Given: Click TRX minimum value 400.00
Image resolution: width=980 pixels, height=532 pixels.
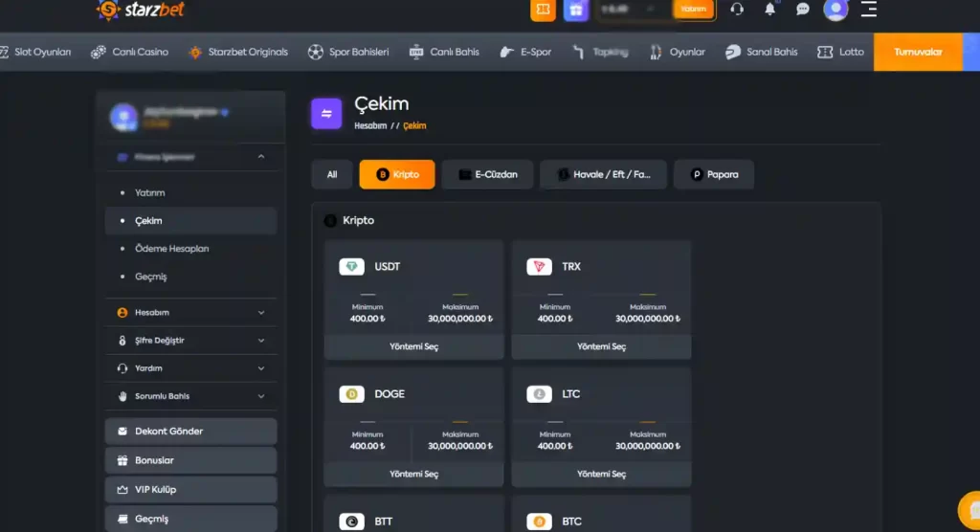Looking at the screenshot, I should click(555, 319).
